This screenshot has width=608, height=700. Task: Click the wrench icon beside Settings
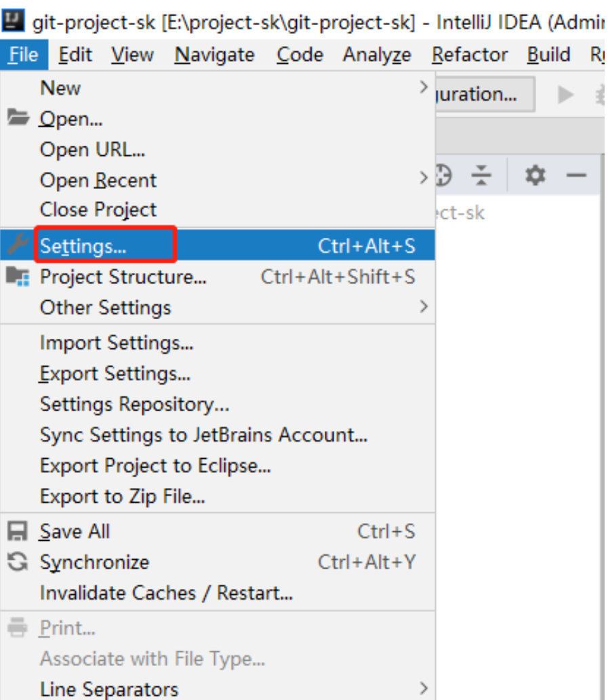pos(18,246)
